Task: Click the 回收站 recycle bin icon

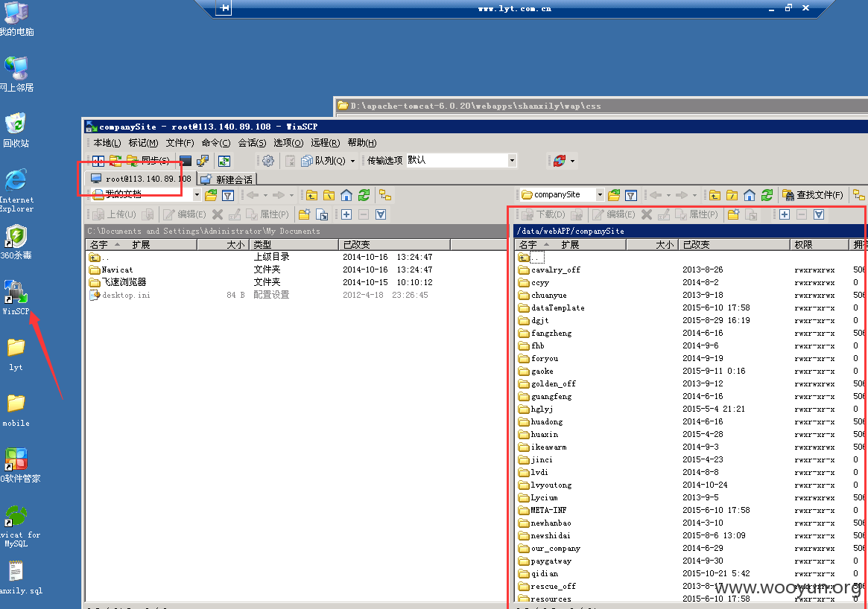Action: click(16, 130)
